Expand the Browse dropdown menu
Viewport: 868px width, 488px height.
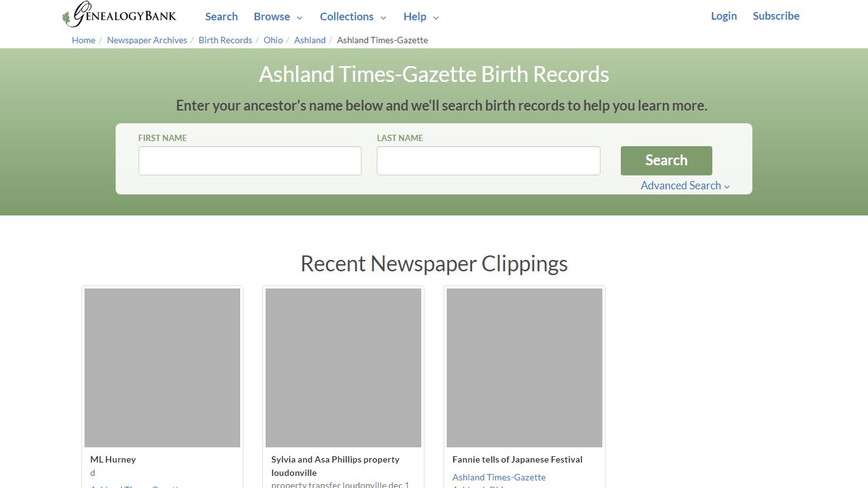(278, 17)
